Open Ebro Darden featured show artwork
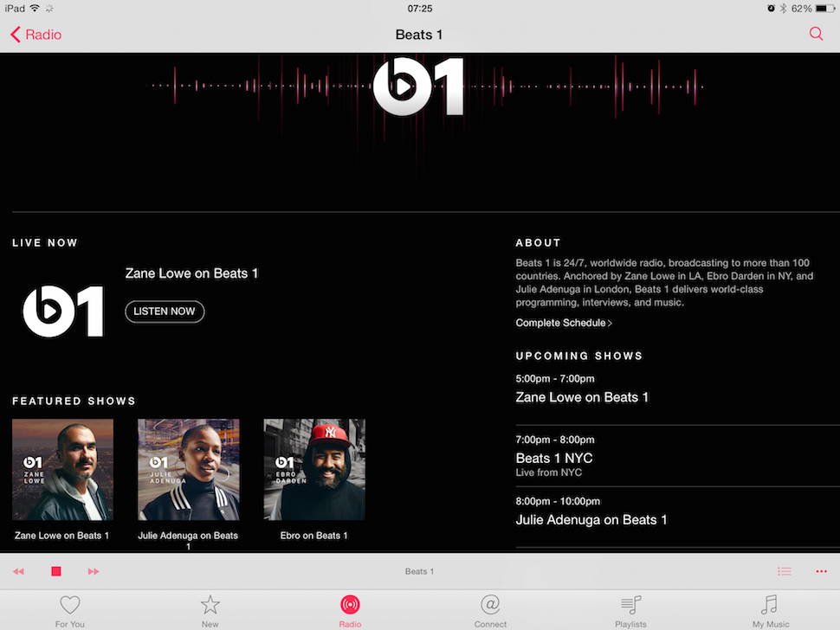 tap(314, 469)
